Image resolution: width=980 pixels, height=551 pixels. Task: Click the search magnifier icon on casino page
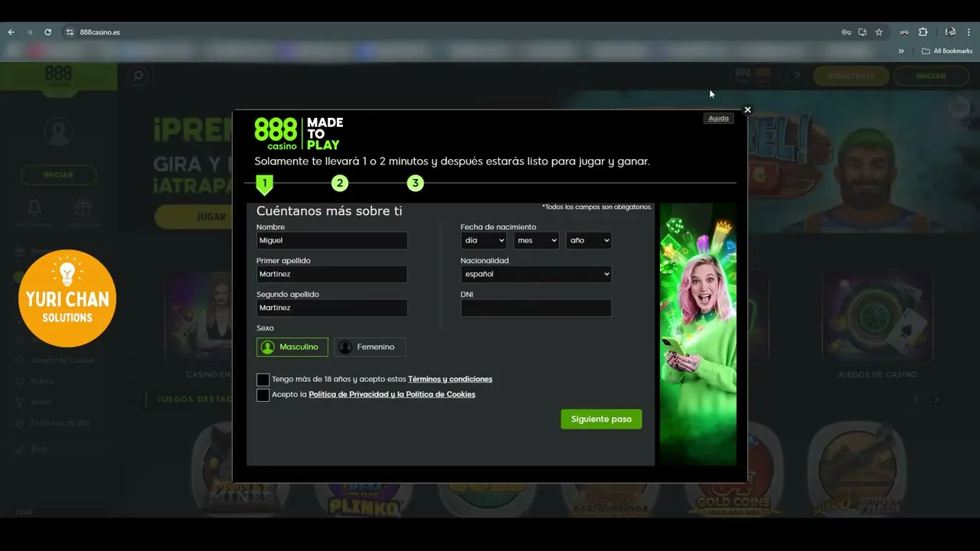click(x=139, y=76)
